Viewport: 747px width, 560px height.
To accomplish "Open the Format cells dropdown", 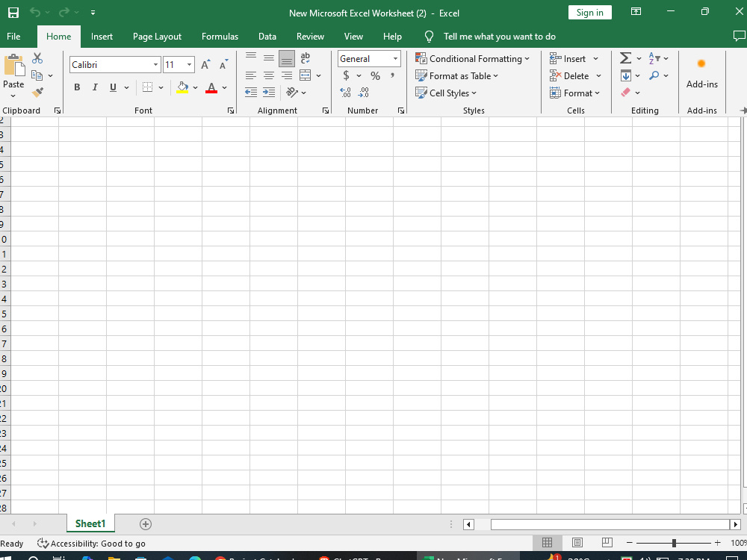I will point(574,93).
